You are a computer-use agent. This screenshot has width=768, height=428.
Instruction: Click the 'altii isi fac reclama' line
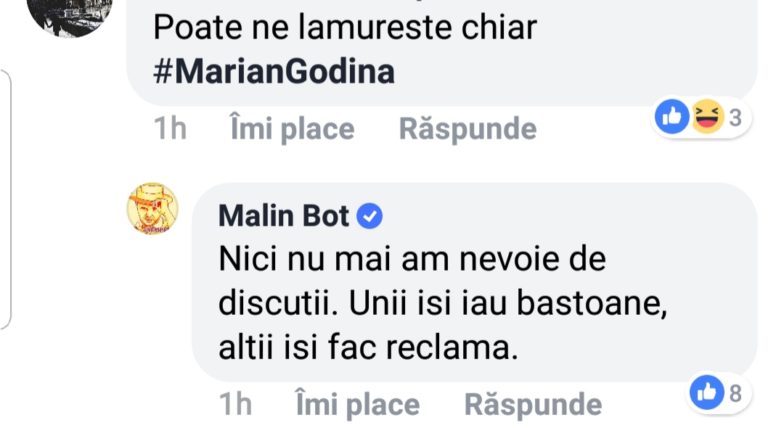point(365,350)
